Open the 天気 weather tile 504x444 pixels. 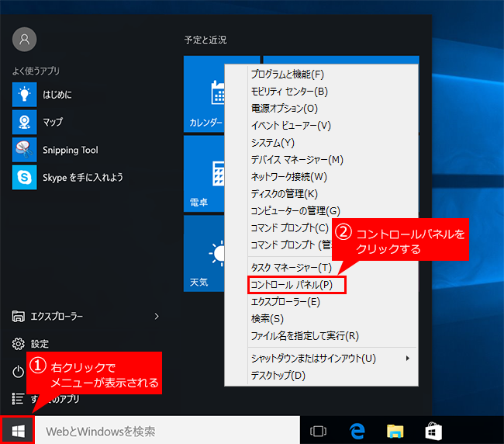point(204,253)
